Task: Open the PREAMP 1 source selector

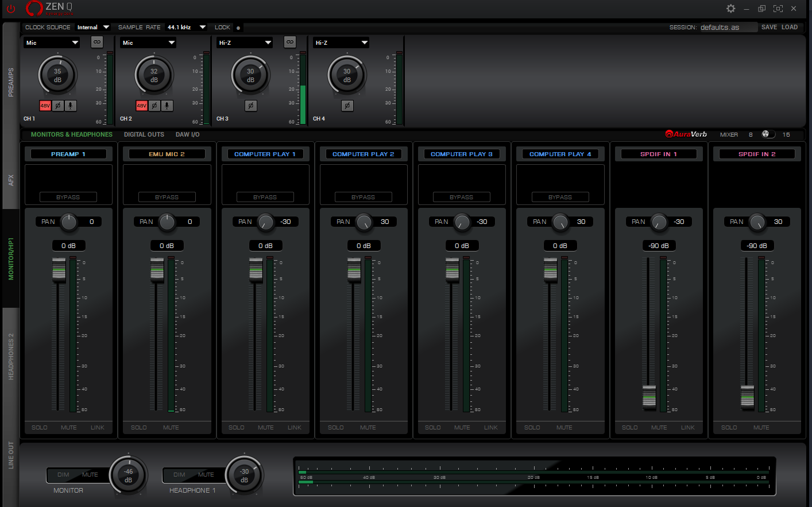Action: (x=68, y=154)
